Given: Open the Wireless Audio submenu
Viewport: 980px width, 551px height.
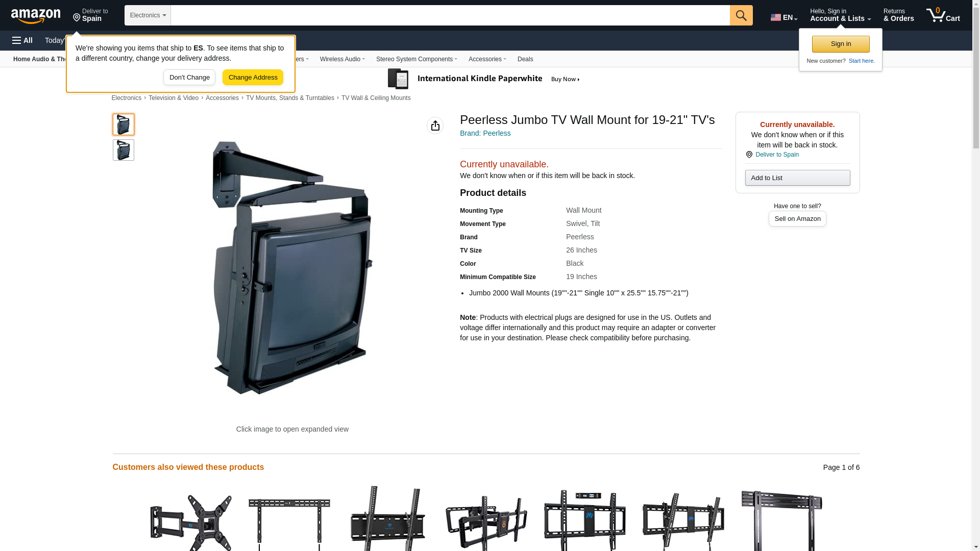Looking at the screenshot, I should point(342,59).
